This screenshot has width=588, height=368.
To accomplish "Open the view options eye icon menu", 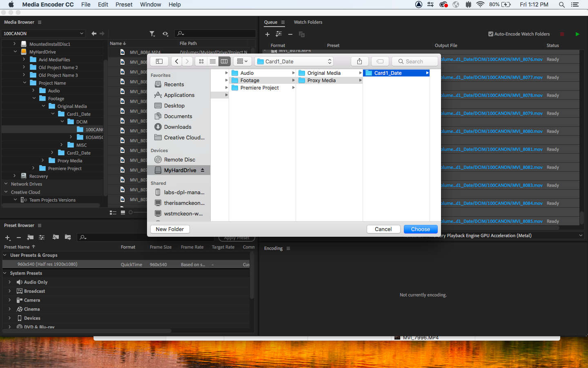I will pos(165,34).
